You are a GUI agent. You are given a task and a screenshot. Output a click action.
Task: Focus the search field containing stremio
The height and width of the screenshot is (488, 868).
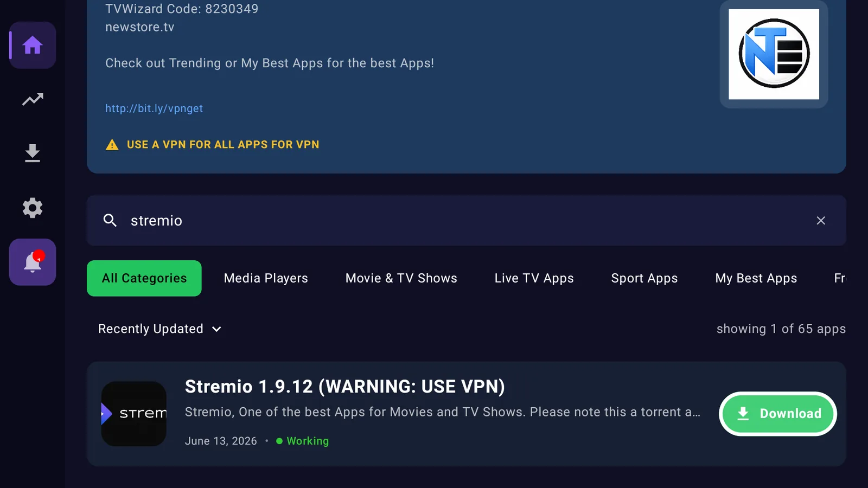pos(467,220)
